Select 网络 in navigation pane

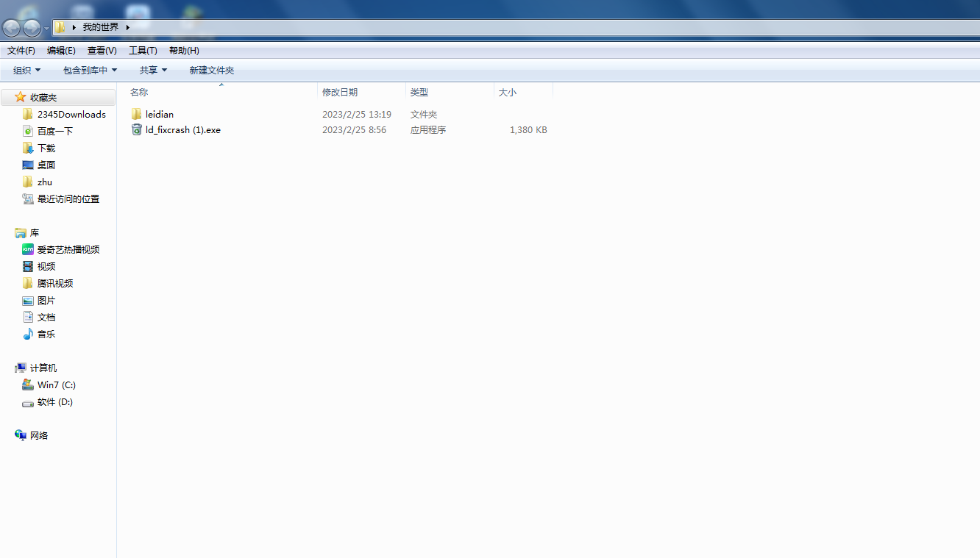[38, 436]
